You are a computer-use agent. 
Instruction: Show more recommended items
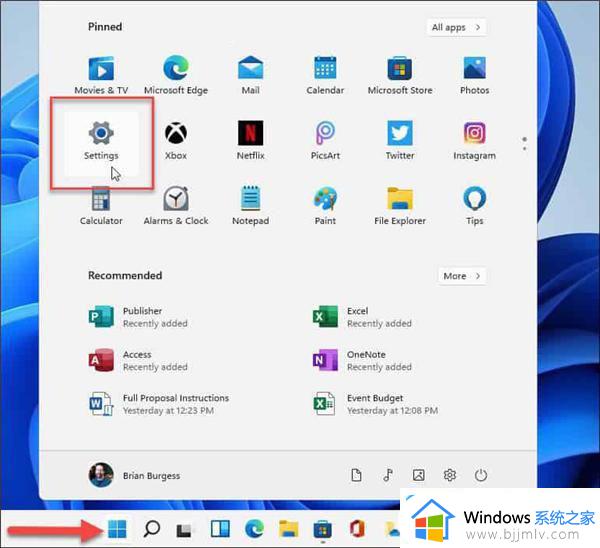click(x=462, y=276)
